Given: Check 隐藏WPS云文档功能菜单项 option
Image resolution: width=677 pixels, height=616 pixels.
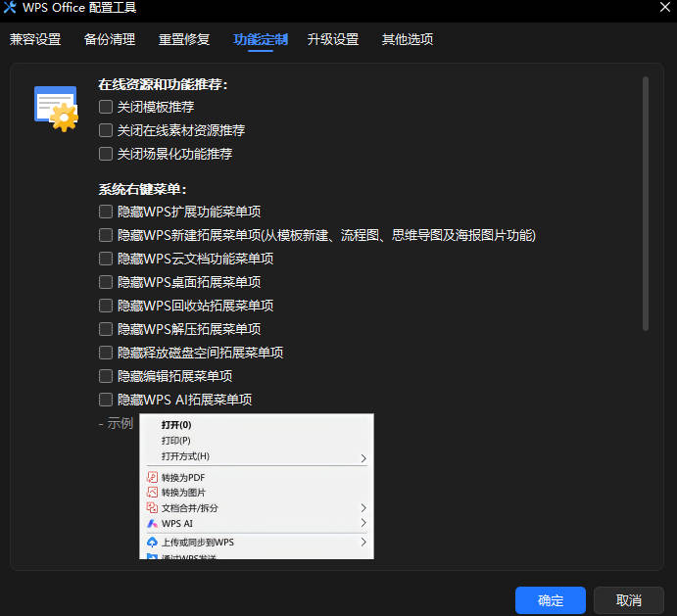Looking at the screenshot, I should click(106, 259).
